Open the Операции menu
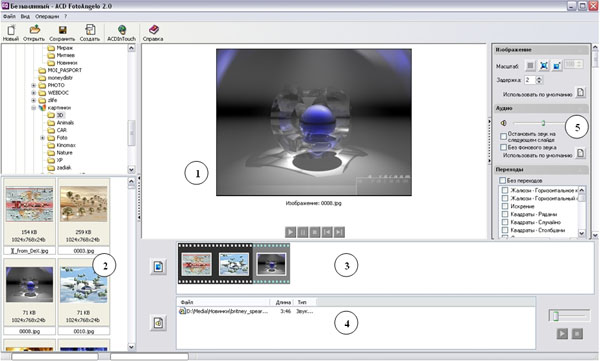600x361 pixels. tap(47, 16)
